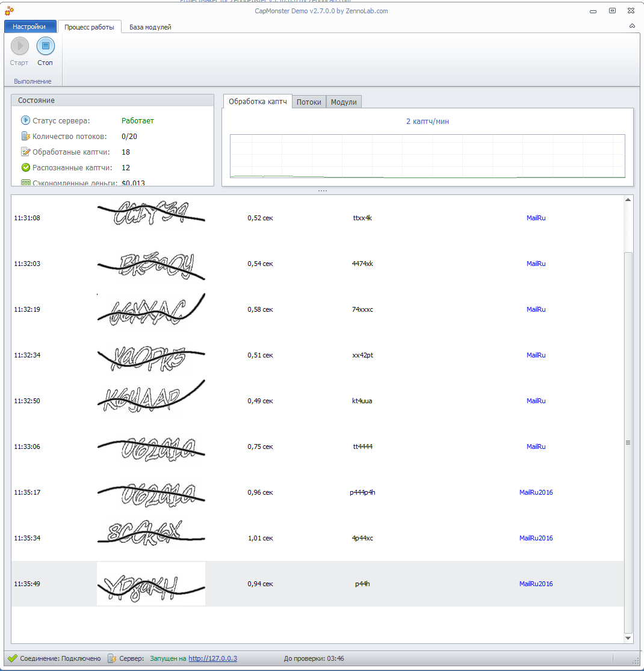This screenshot has height=671, width=644.
Task: Open the Настройки tab
Action: 30,26
